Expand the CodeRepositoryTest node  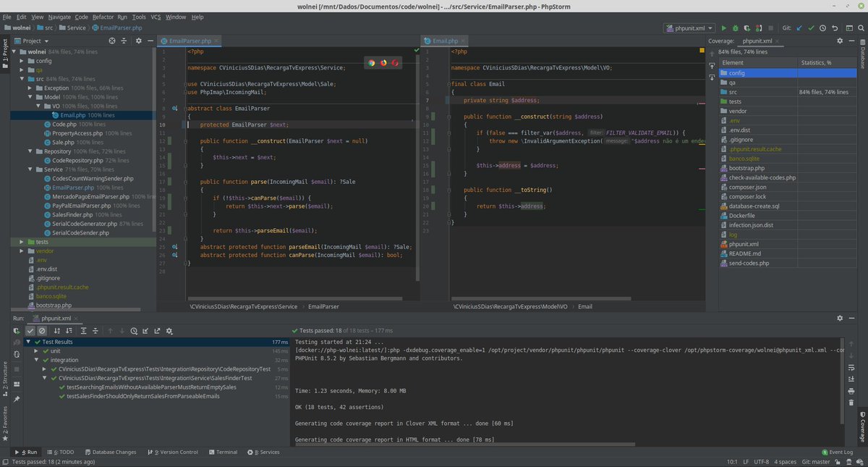[44, 369]
